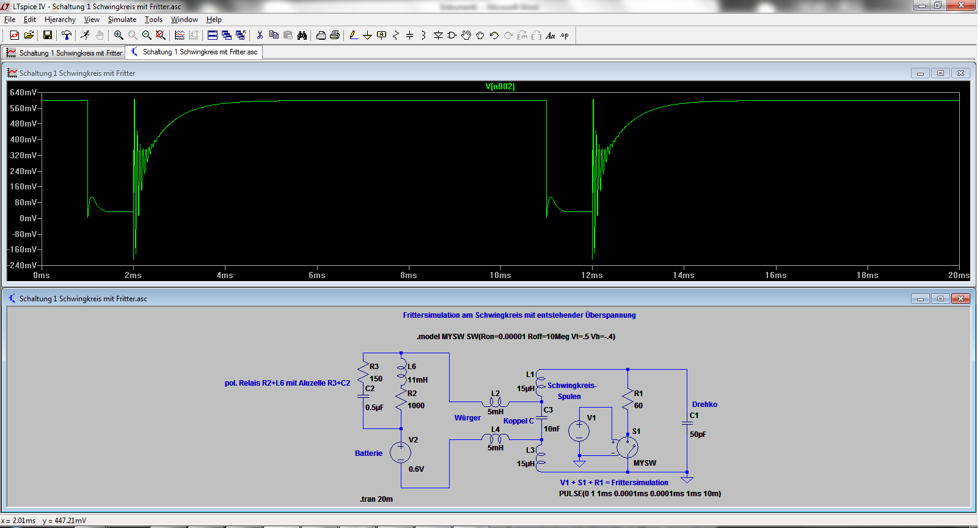Screen dimensions: 980x528
Task: Select the Place Resistor tool
Action: 396,35
